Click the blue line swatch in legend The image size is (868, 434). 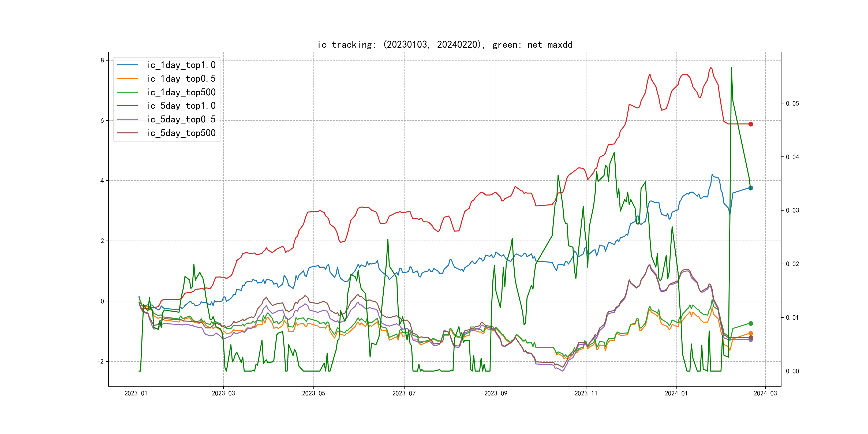(128, 65)
